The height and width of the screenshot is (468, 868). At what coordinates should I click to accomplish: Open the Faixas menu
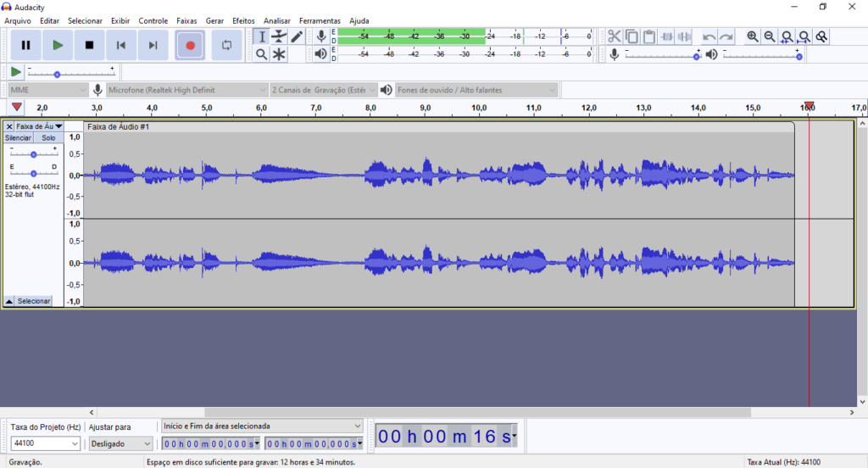[186, 20]
